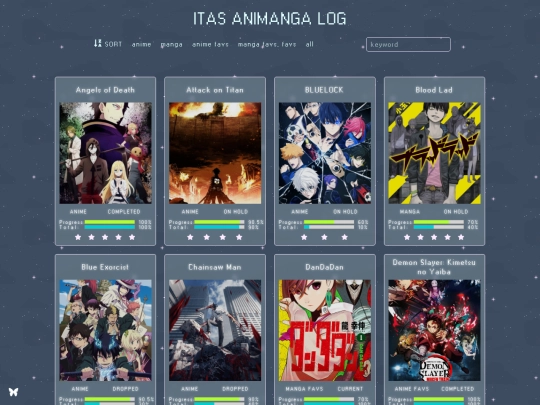
Task: Click the fourth star under Attack on Titan
Action: tap(239, 237)
